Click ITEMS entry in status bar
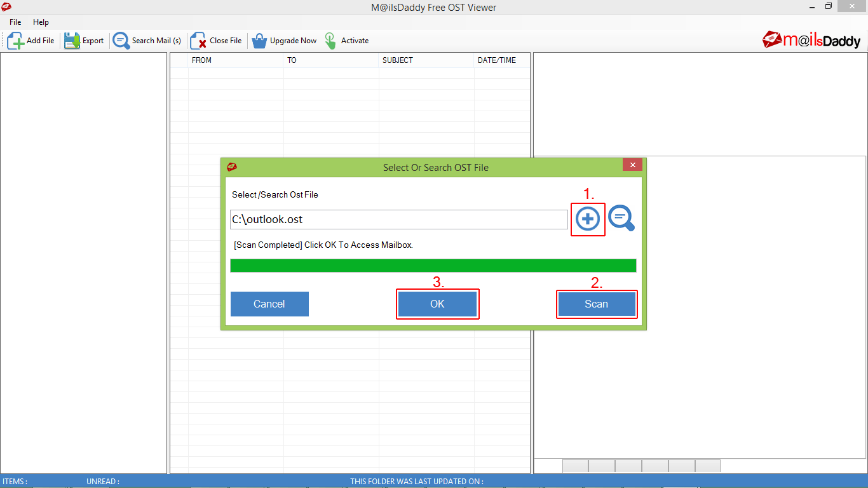868x488 pixels. click(x=15, y=482)
